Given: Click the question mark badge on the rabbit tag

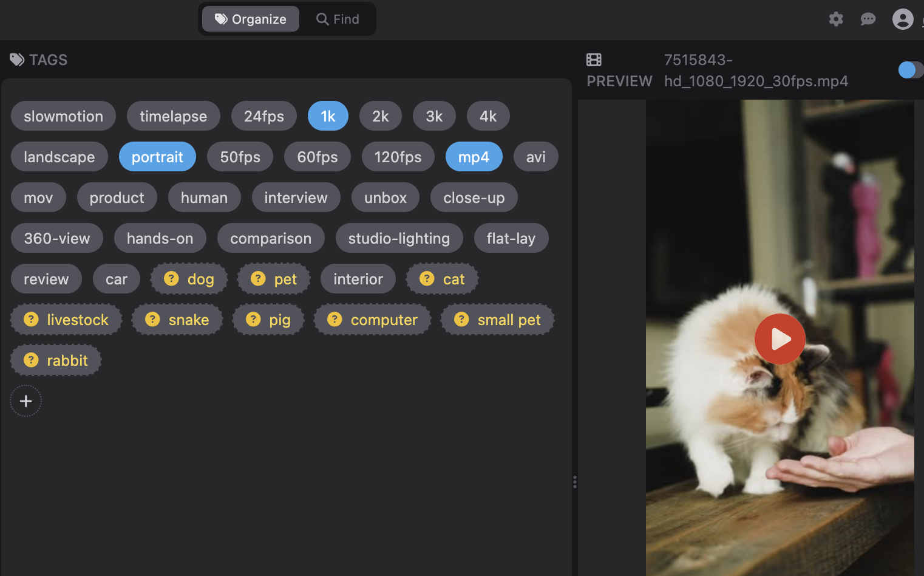Looking at the screenshot, I should 31,360.
